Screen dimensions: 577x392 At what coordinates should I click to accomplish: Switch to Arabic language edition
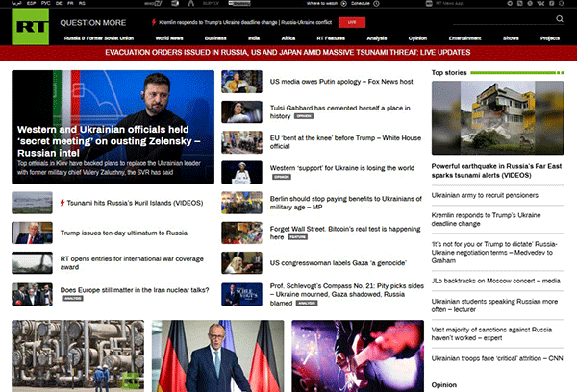click(17, 3)
